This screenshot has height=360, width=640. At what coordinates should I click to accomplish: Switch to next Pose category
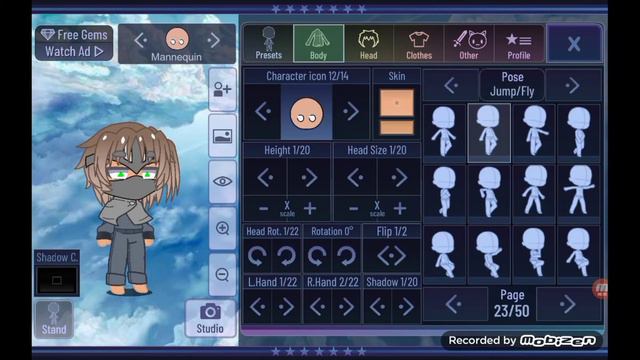click(573, 85)
